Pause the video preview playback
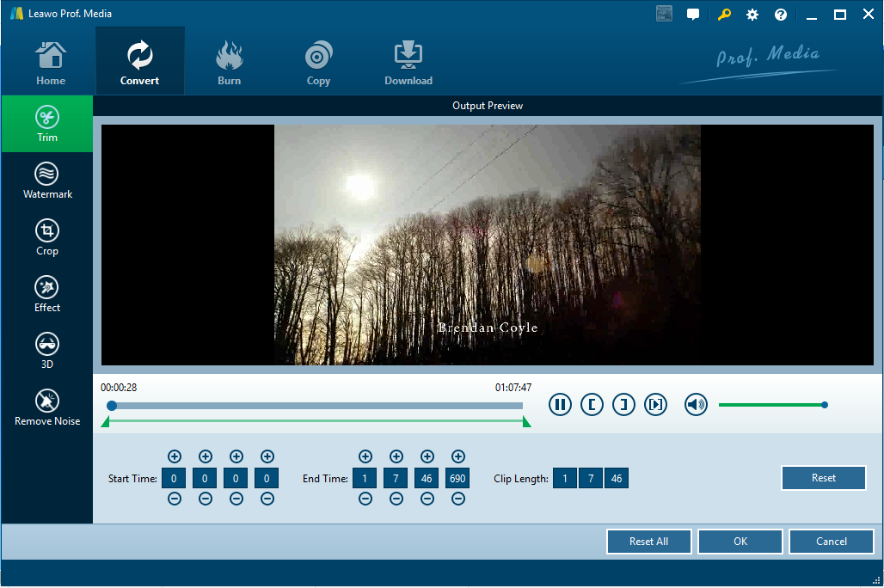The height and width of the screenshot is (588, 884). 560,404
